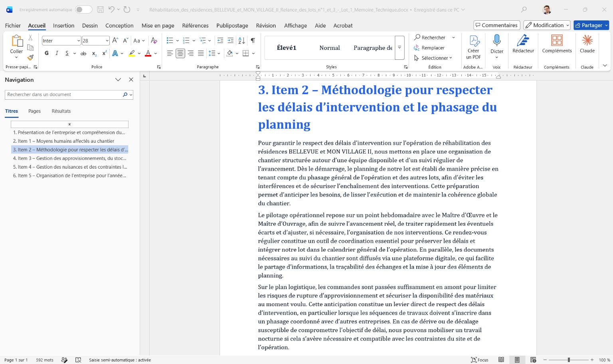Sort the selection alphabetically
The width and height of the screenshot is (613, 364).
coord(241,40)
